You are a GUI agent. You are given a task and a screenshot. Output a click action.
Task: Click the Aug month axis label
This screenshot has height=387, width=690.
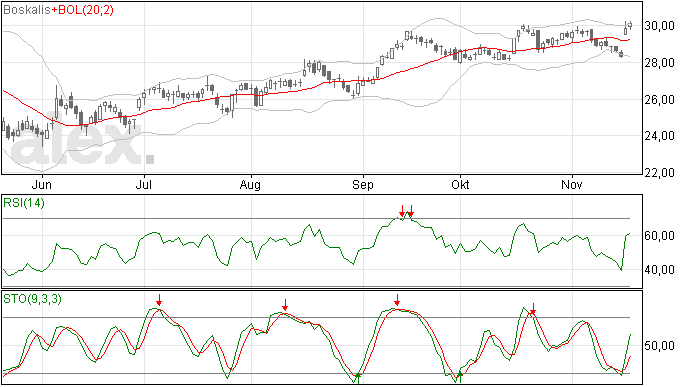(x=250, y=184)
